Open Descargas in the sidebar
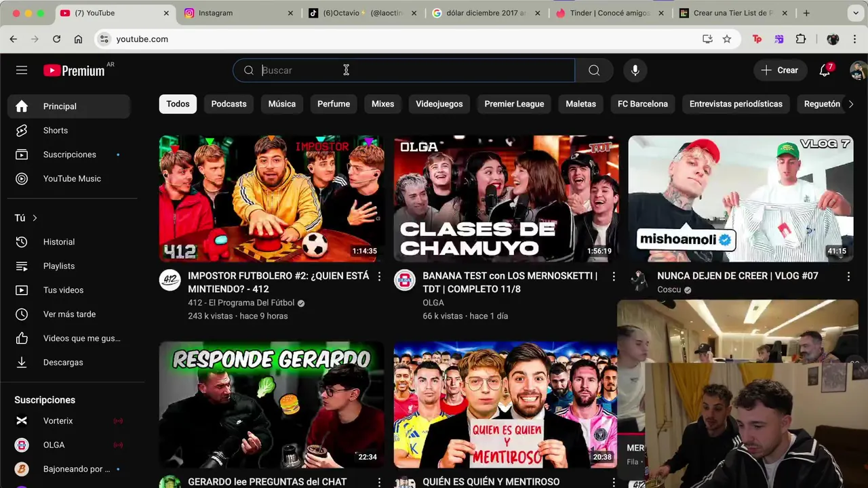868x488 pixels. [x=68, y=363]
